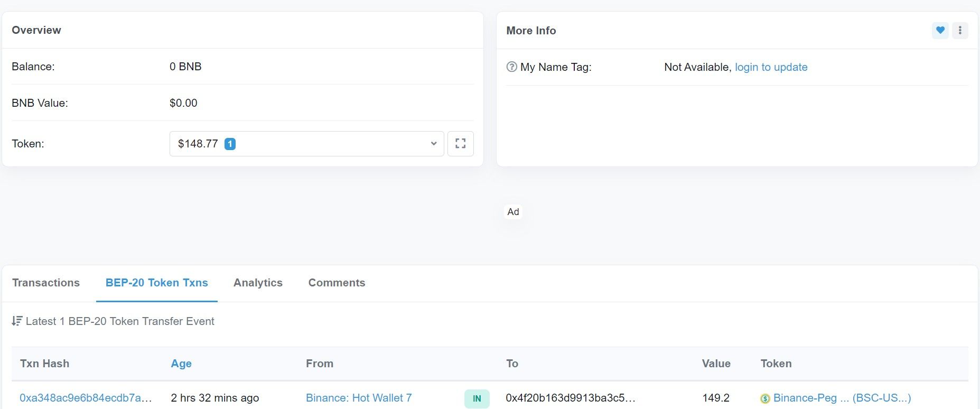980x409 pixels.
Task: Click the Age column header
Action: 181,364
